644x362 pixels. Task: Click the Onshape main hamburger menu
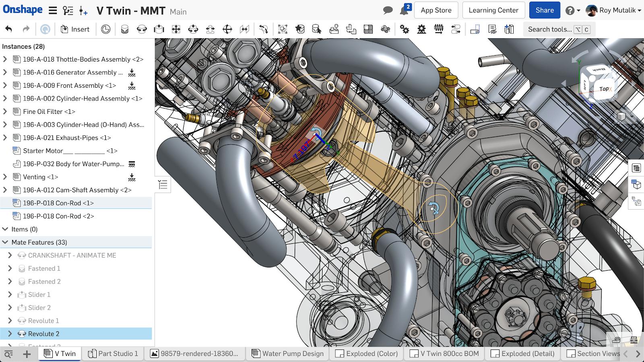[x=53, y=10]
